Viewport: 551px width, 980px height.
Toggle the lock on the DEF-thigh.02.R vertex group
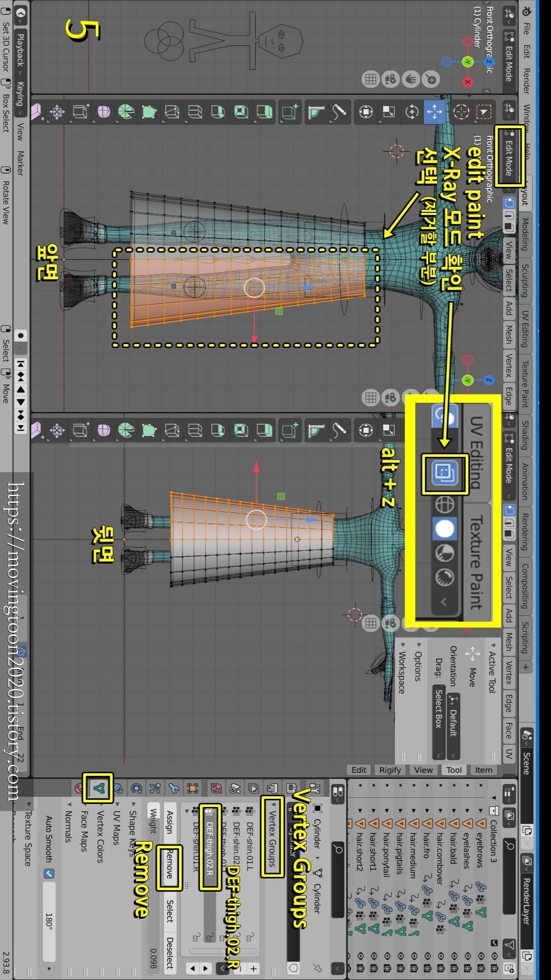point(210,938)
